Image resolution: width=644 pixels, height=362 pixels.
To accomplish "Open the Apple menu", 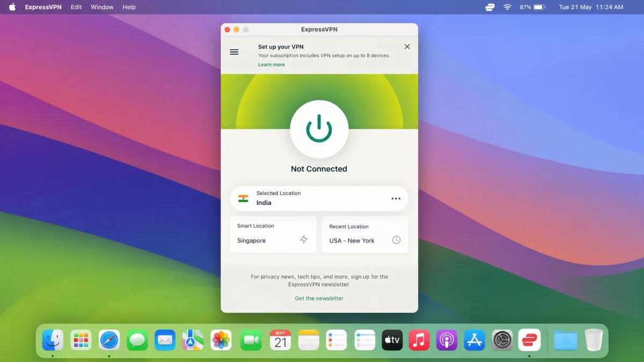I will tap(12, 7).
